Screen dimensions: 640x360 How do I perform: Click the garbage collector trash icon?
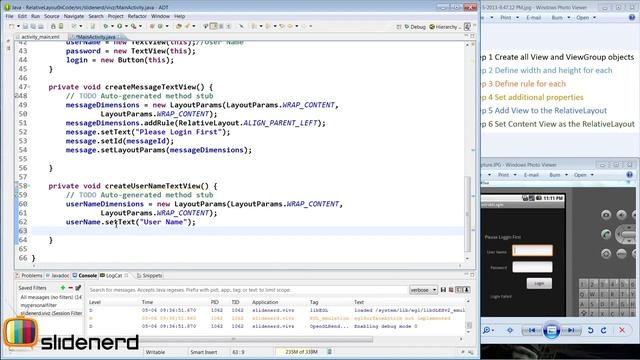coord(330,352)
